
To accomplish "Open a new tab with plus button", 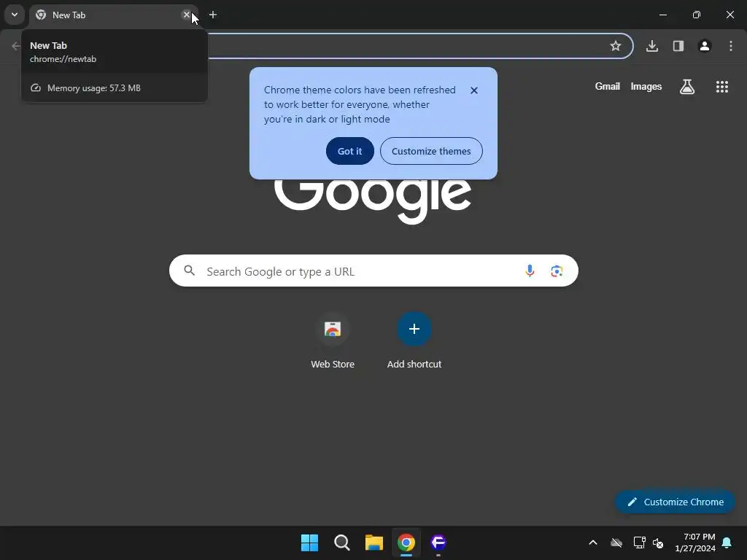I will click(x=213, y=15).
